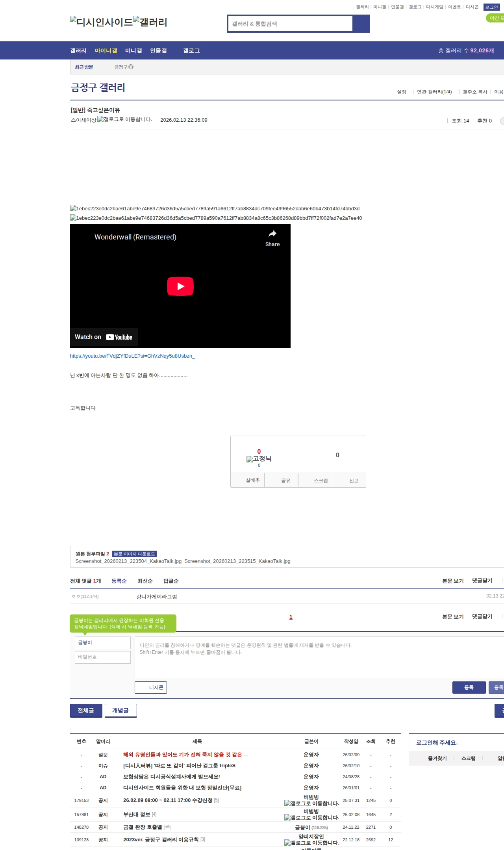
Task: Click the 갤러리 logo image next to 디시인사이드
Action: [x=150, y=22]
